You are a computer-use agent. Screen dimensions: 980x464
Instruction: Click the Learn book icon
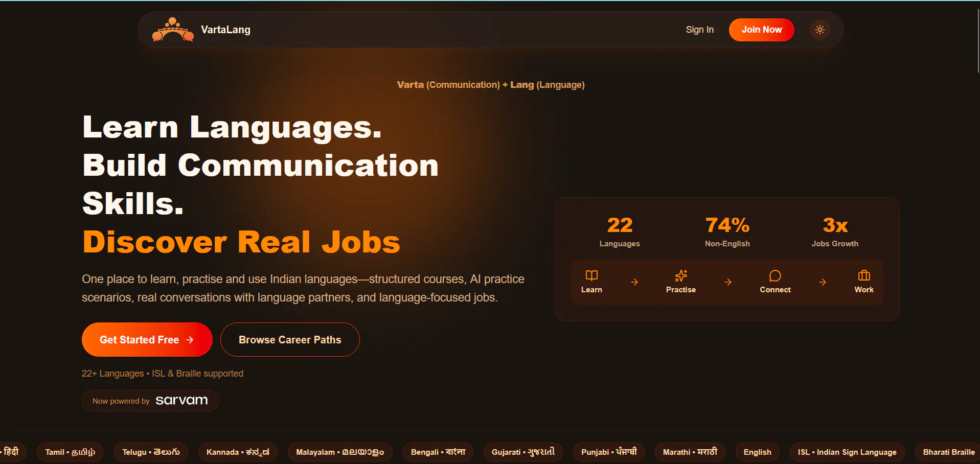(591, 275)
